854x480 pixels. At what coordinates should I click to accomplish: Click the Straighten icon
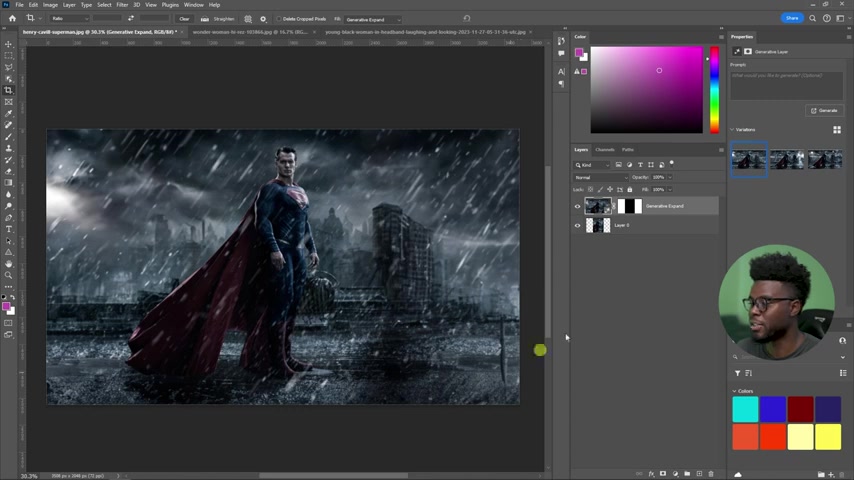pos(205,19)
